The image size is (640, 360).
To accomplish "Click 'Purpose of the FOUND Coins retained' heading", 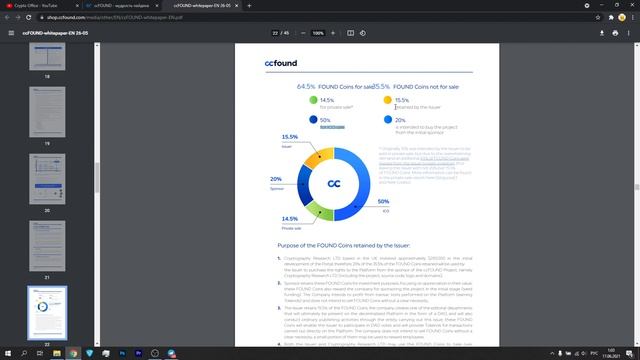I will coord(344,245).
